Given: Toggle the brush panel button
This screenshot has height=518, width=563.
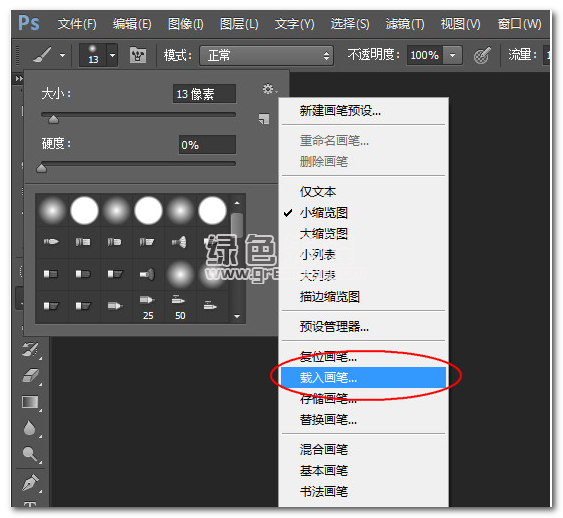Looking at the screenshot, I should (138, 55).
